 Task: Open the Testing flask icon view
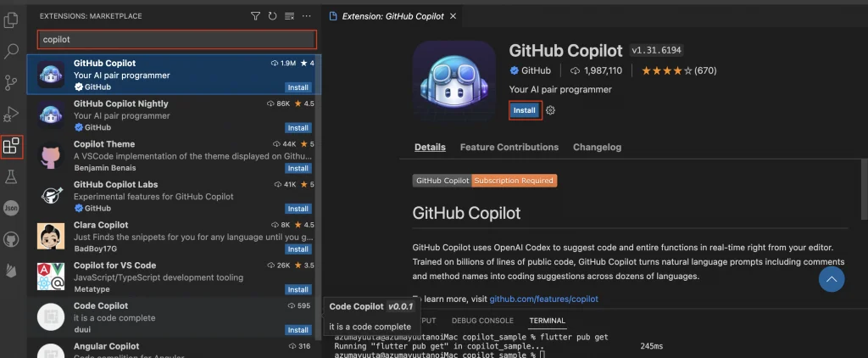coord(12,177)
